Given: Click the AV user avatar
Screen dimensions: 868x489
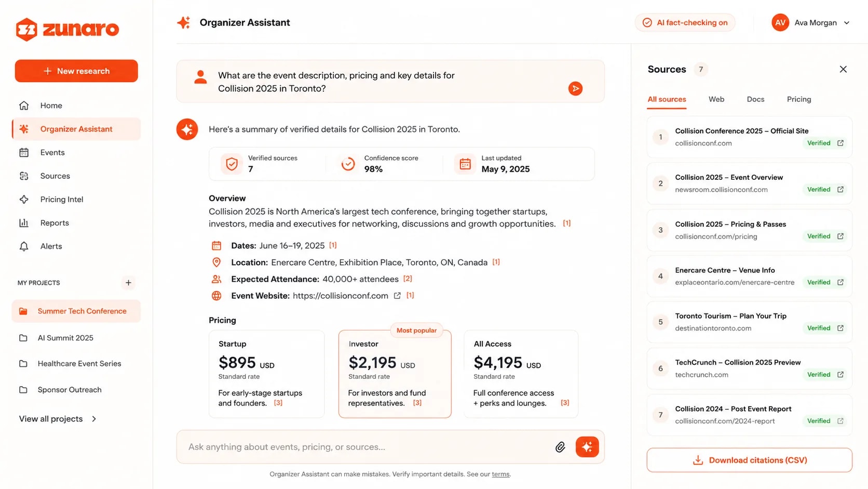Looking at the screenshot, I should pyautogui.click(x=780, y=23).
